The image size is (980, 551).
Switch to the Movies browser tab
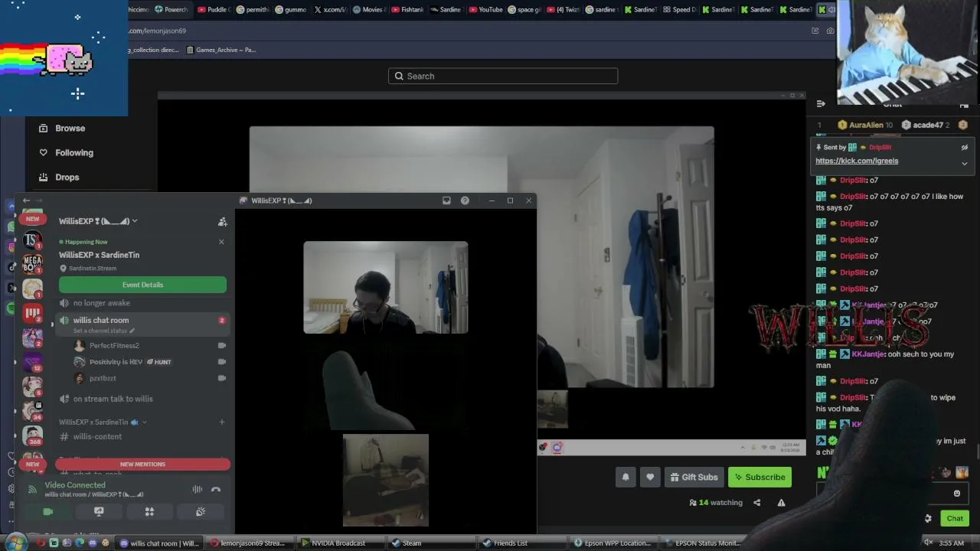[368, 10]
